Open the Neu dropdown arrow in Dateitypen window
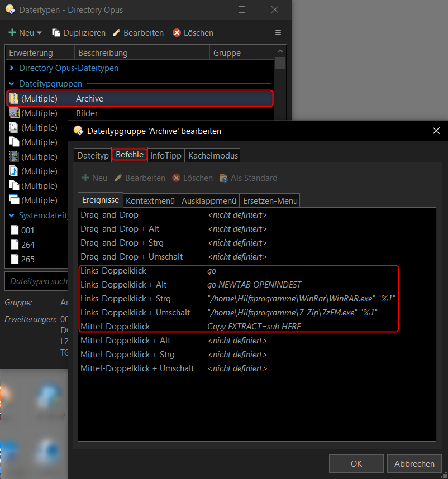This screenshot has width=448, height=479. [39, 33]
